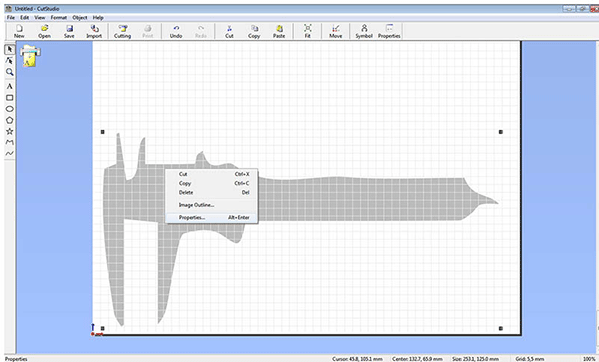The width and height of the screenshot is (599, 362).
Task: Choose Delete in the context menu
Action: [212, 192]
